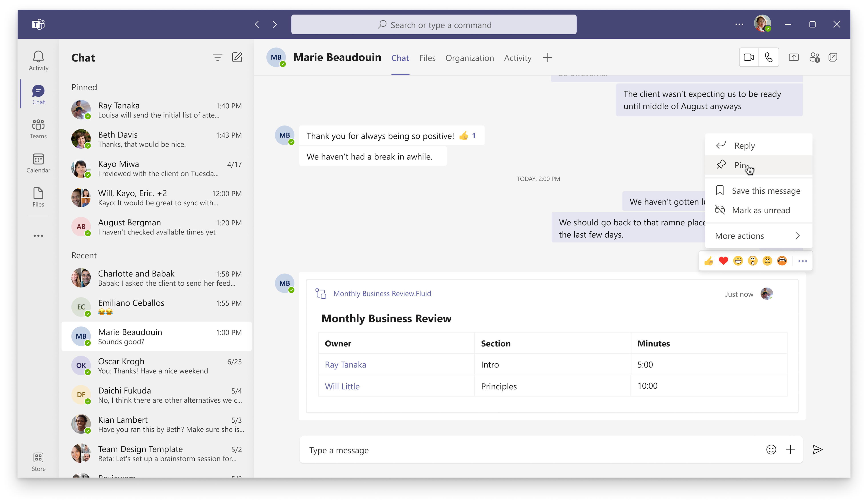Screen dimensions: 868x503
Task: Toggle the thumbs up reaction on Marie's message
Action: [467, 136]
